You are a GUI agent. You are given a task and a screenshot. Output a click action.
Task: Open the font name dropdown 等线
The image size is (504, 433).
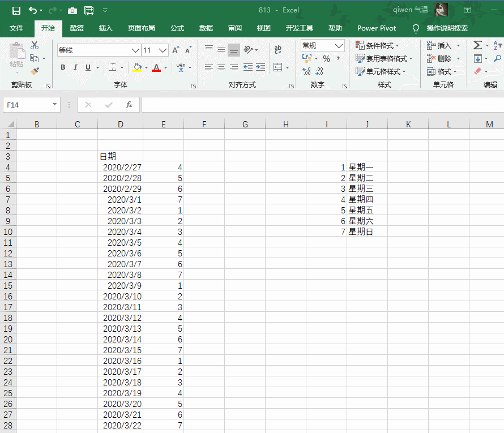coord(135,50)
